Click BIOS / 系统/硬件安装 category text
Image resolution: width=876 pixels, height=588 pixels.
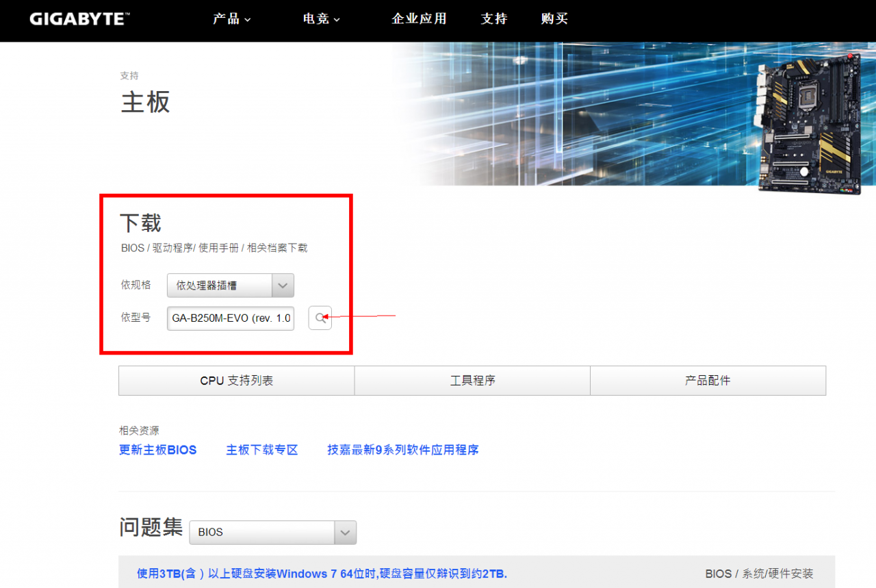coord(759,574)
